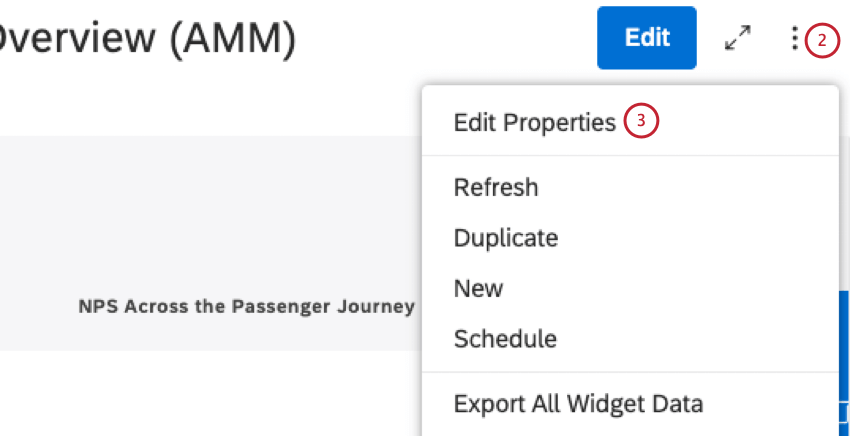This screenshot has height=436, width=850.
Task: Click the red circled number 2 marker
Action: pyautogui.click(x=822, y=41)
